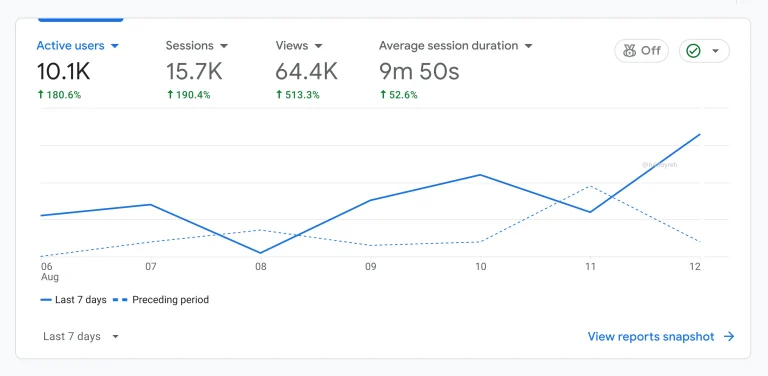Open the Active users dropdown arrow

115,46
